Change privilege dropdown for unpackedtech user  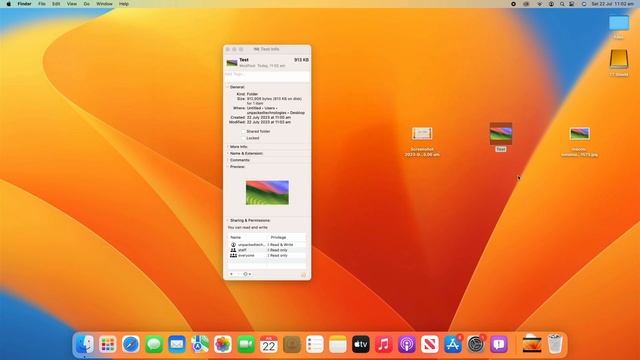pos(281,244)
